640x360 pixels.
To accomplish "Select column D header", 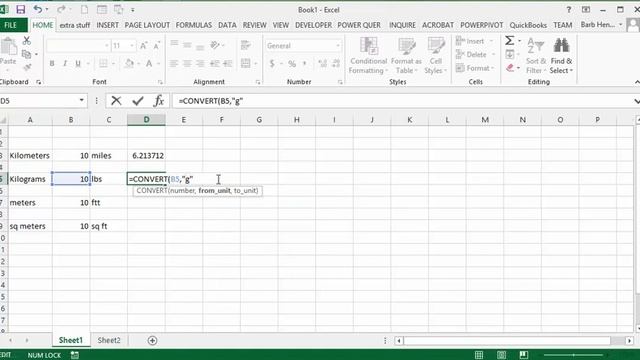I will [x=146, y=120].
